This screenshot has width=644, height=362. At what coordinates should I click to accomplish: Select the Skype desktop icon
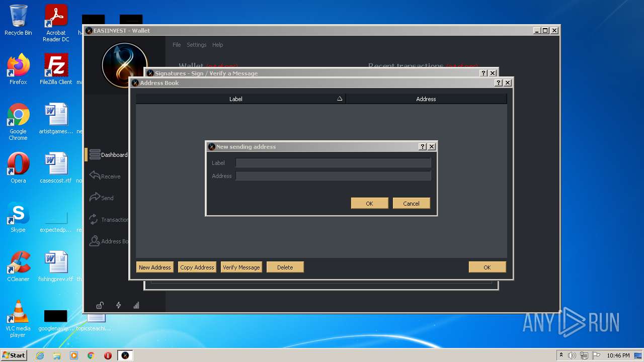pyautogui.click(x=18, y=217)
